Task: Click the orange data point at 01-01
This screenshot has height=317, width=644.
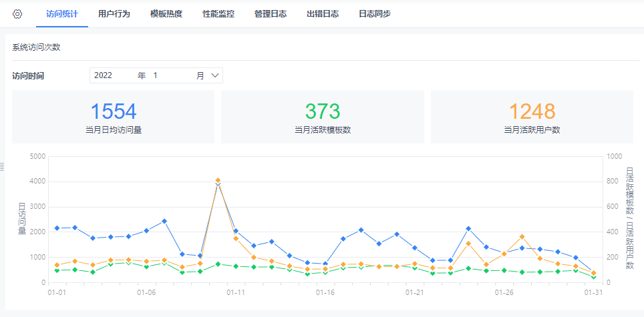Action: click(57, 265)
